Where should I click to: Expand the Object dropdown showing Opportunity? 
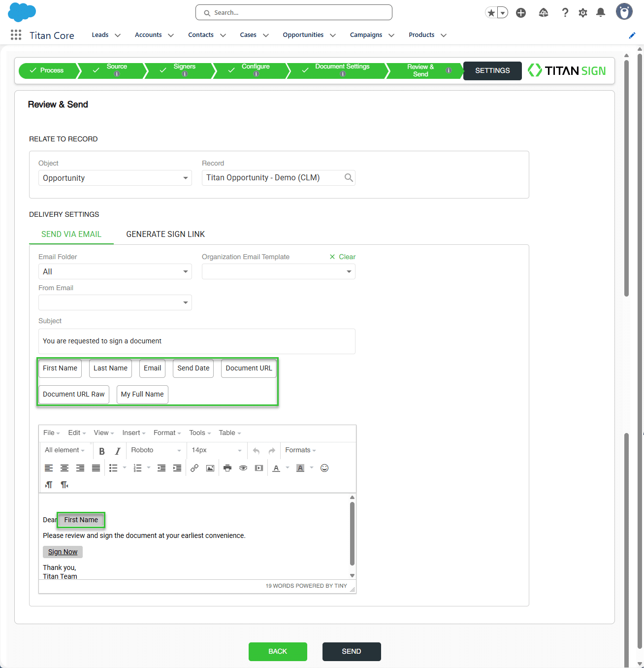pos(115,178)
